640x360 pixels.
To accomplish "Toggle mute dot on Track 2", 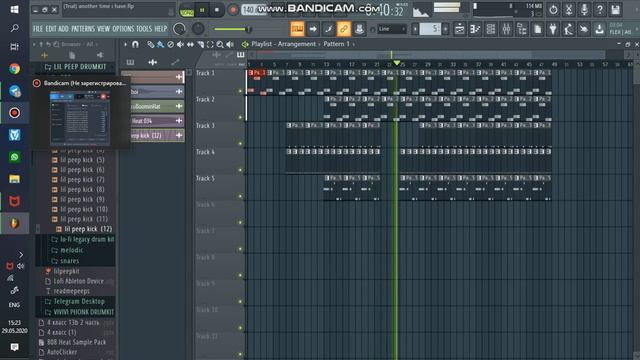I will (240, 118).
